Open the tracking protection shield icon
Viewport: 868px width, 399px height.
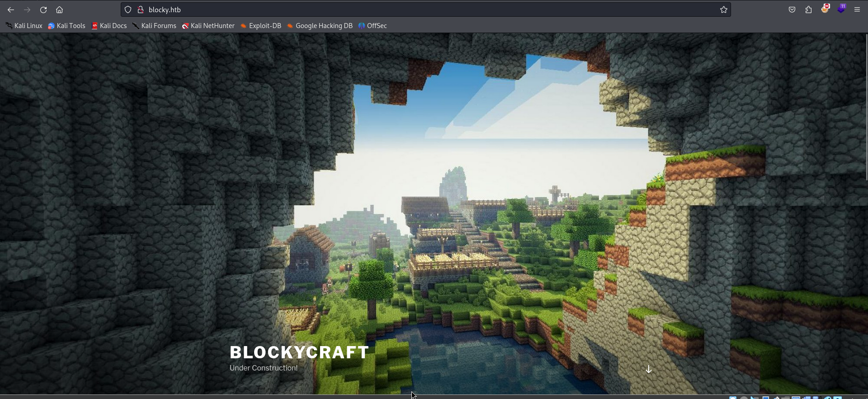click(128, 9)
